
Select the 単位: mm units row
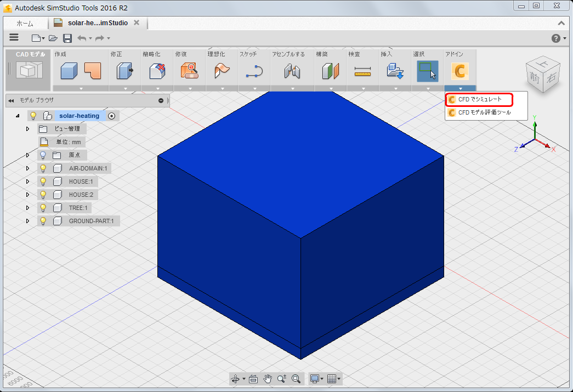pyautogui.click(x=61, y=142)
